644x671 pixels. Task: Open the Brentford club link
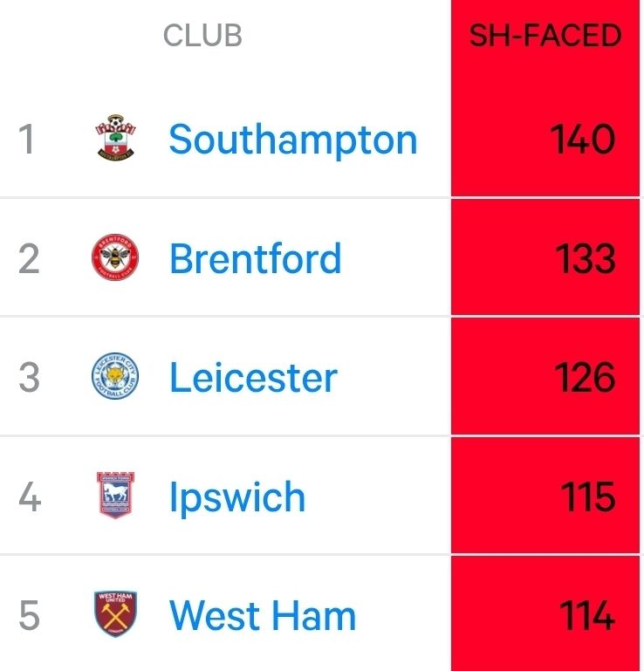pos(256,258)
